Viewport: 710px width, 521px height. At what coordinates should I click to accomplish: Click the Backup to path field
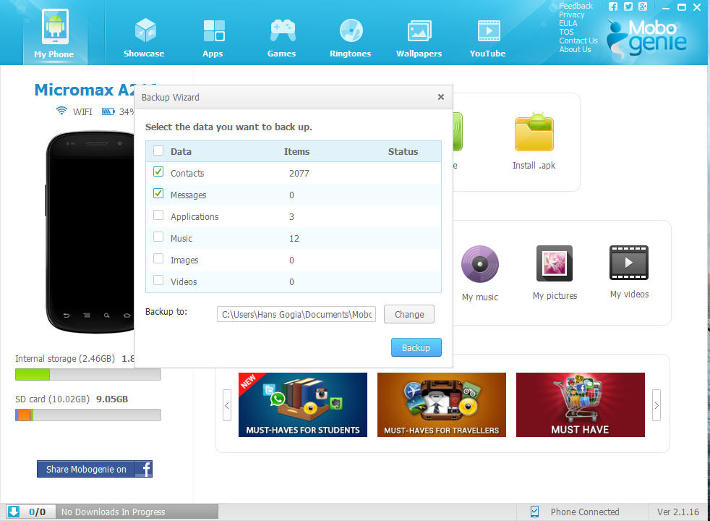click(x=297, y=314)
